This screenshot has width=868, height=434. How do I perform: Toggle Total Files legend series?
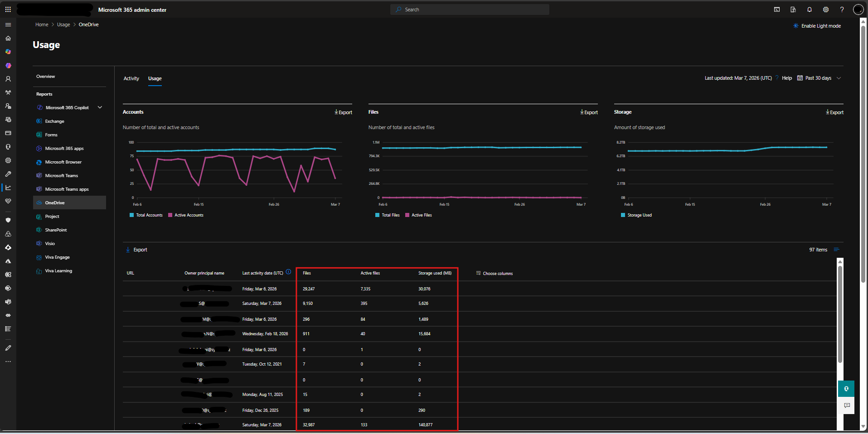coord(388,215)
